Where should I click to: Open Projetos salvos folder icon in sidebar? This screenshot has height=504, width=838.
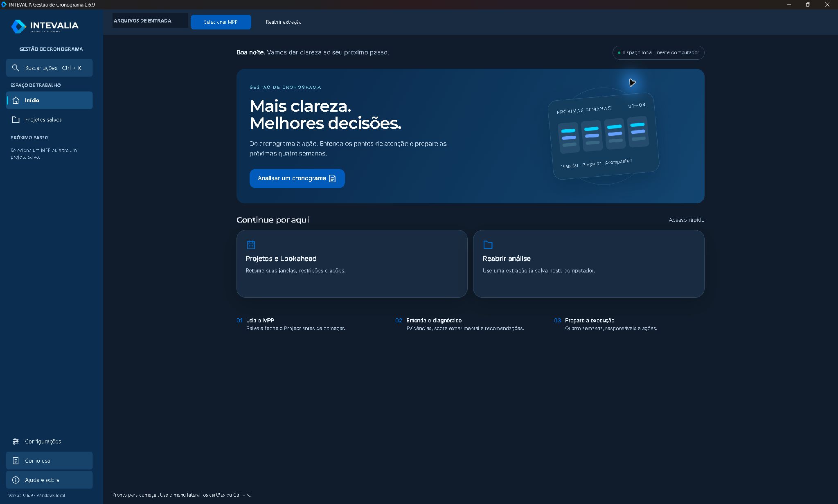(x=16, y=119)
